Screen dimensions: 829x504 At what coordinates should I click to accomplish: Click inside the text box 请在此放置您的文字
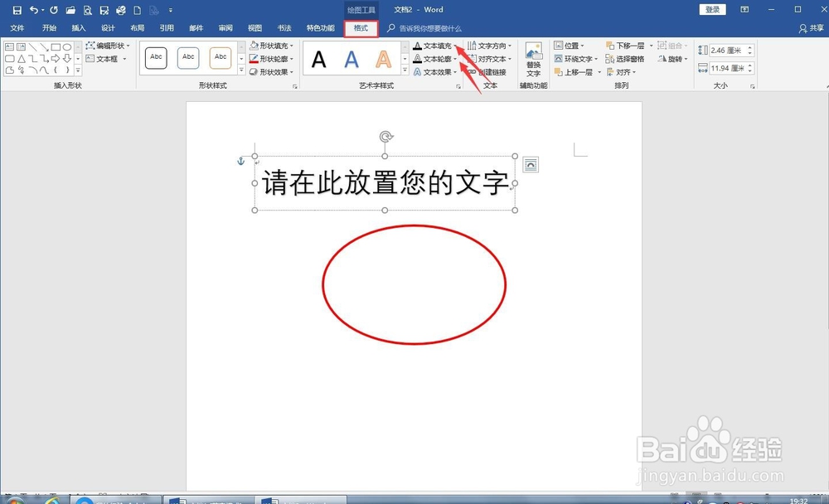click(x=383, y=184)
